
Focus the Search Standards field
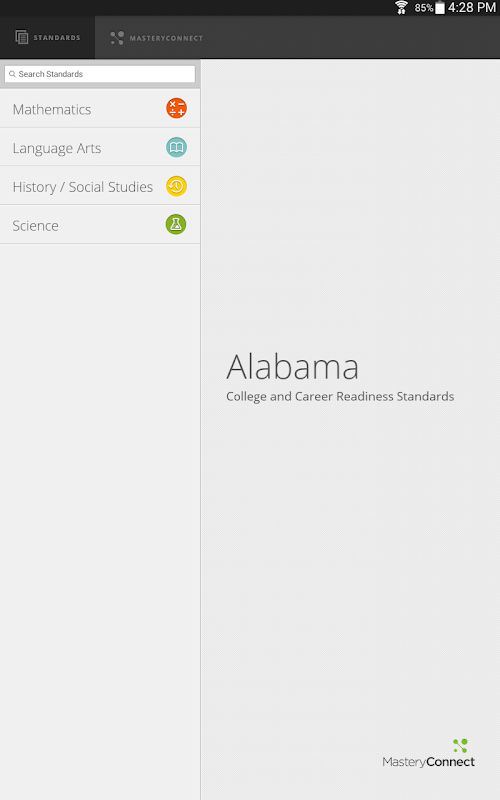(100, 74)
